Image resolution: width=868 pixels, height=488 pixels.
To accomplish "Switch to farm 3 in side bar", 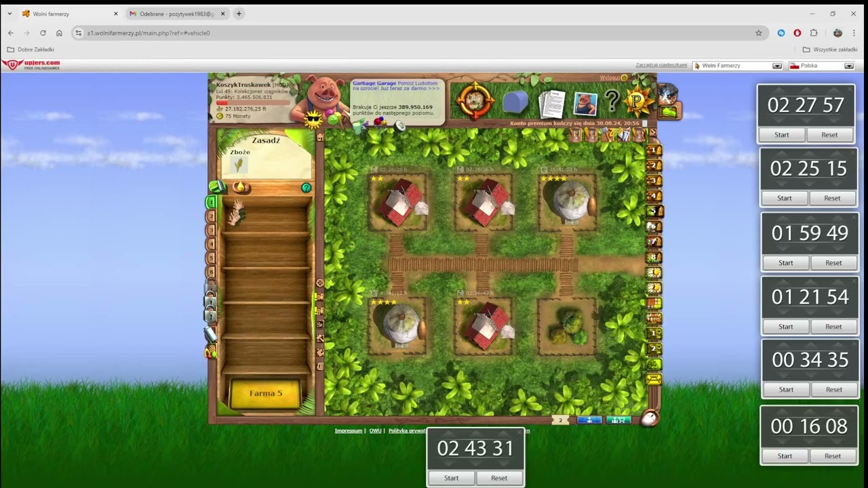I will point(654,181).
